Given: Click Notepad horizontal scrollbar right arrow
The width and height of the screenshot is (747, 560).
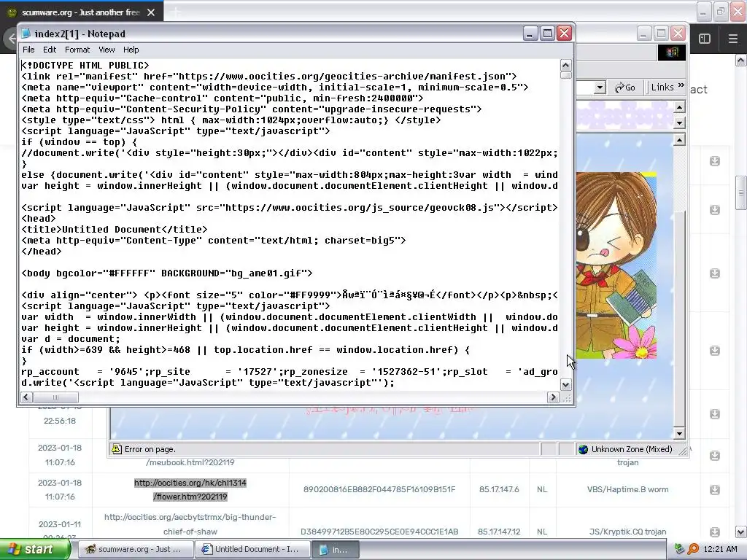Looking at the screenshot, I should [x=553, y=397].
